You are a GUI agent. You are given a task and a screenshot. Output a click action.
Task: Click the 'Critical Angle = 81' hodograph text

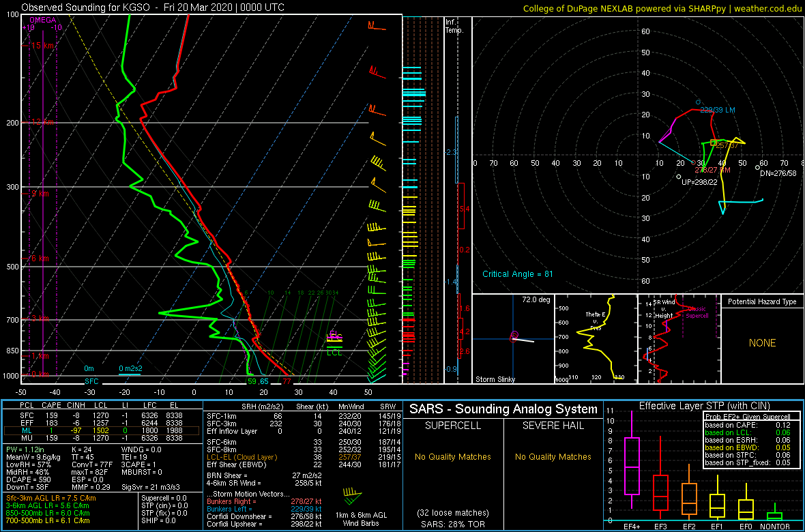pyautogui.click(x=517, y=274)
